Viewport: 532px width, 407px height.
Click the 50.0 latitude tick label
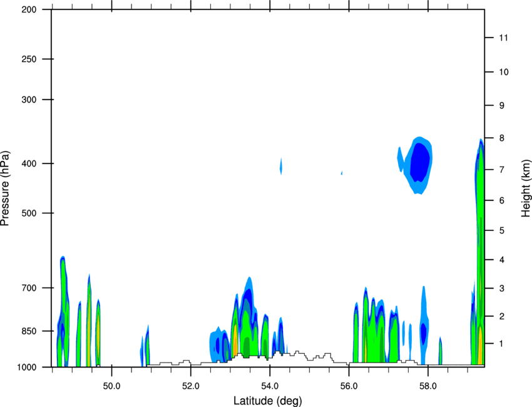pos(111,386)
